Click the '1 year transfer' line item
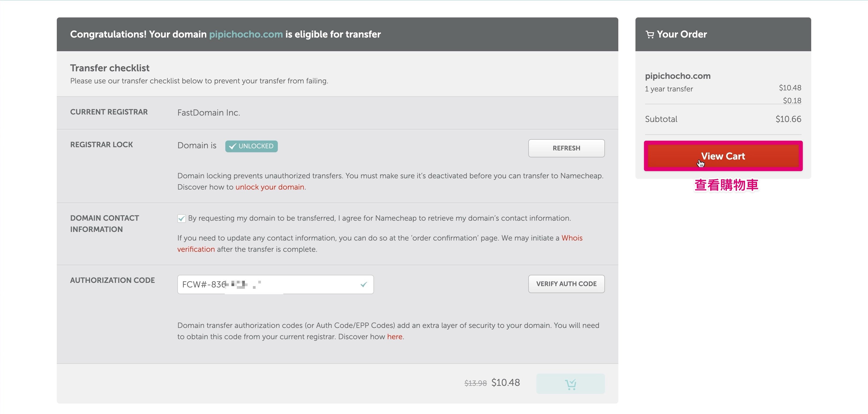 668,89
